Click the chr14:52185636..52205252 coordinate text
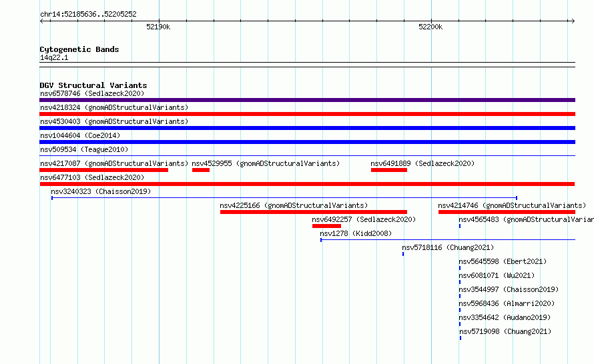 pos(88,14)
